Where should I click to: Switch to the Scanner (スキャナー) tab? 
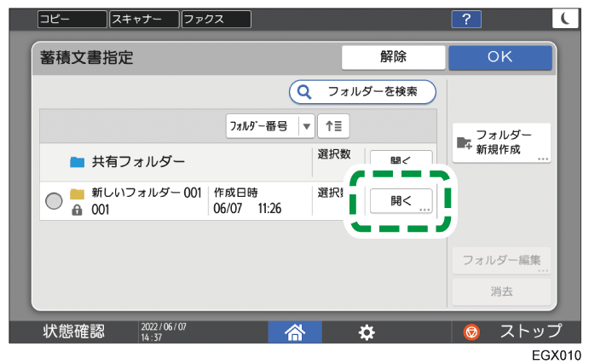[x=144, y=19]
